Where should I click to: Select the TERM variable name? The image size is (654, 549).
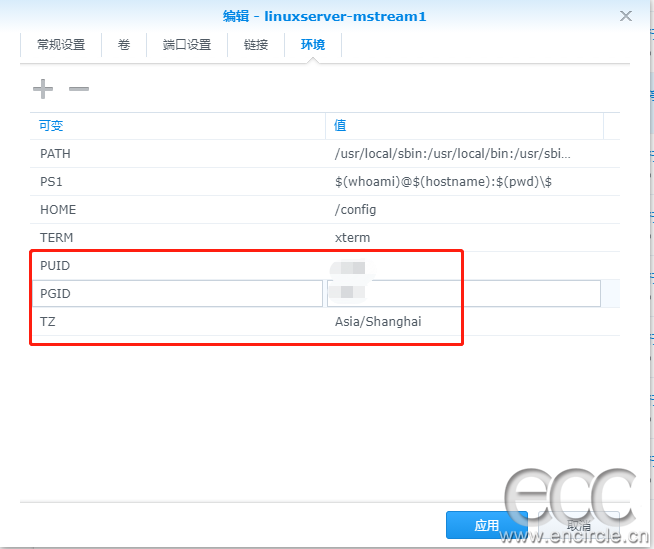tap(178, 237)
